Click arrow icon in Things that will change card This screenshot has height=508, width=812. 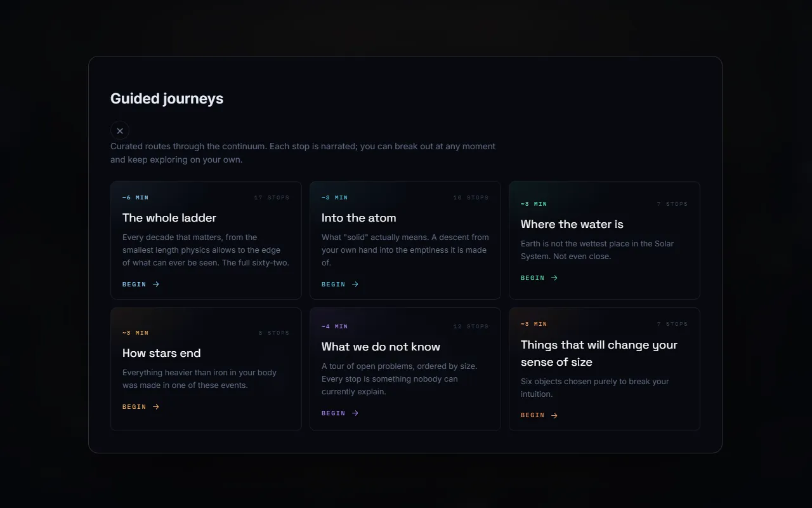(x=554, y=415)
